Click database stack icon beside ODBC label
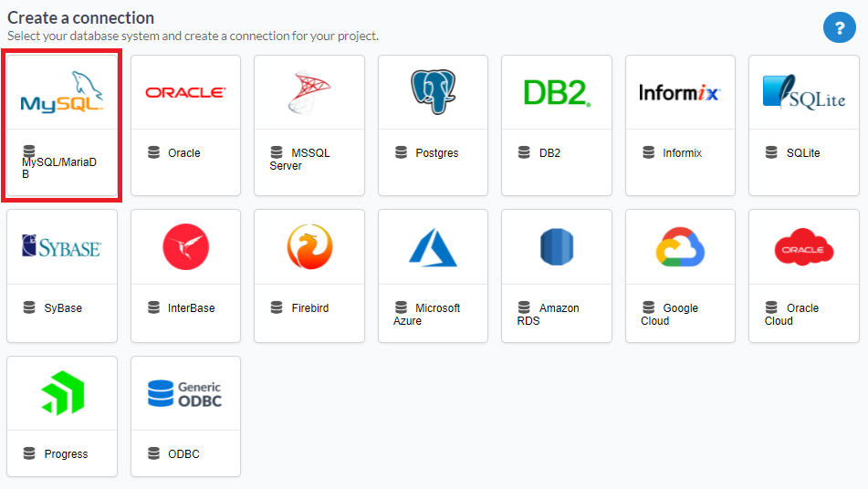Image resolution: width=868 pixels, height=489 pixels. [153, 453]
